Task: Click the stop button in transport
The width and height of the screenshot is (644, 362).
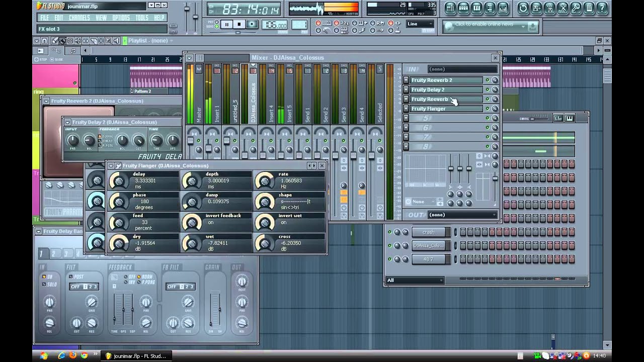Action: click(x=239, y=24)
